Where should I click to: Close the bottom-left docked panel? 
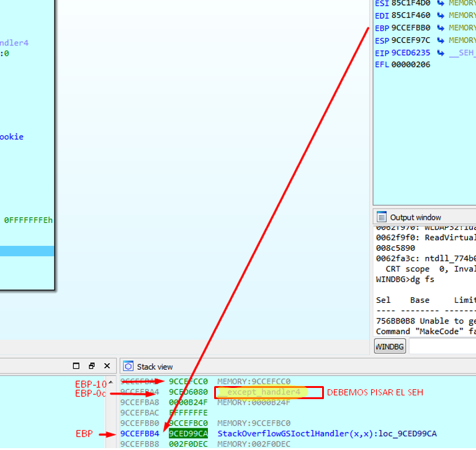click(107, 366)
